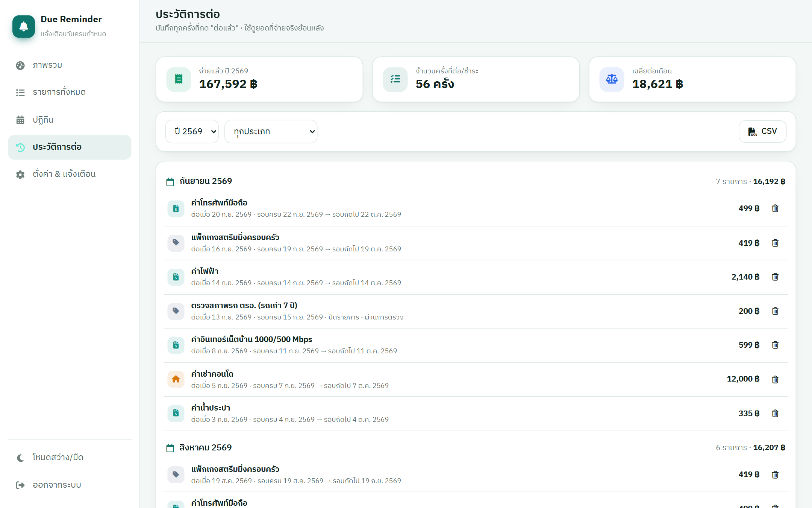Click the 18,621 ฿ monthly average

coord(657,84)
